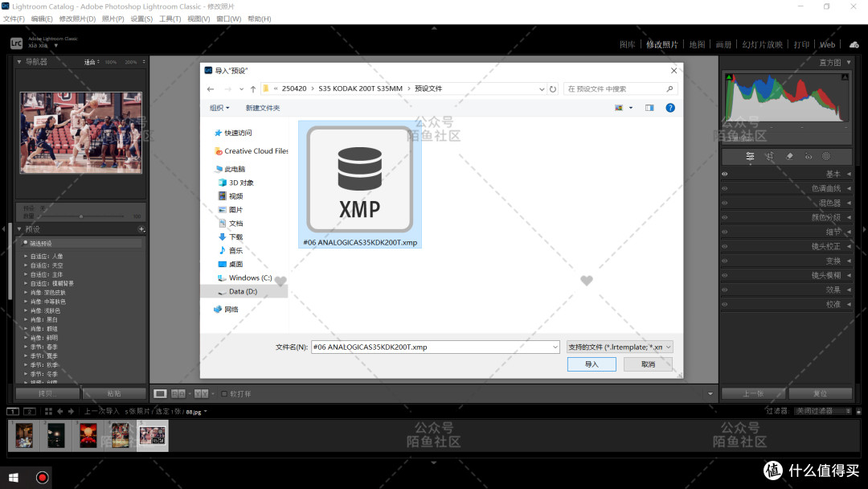This screenshot has height=489, width=868.
Task: Select the loupe view icon in toolbar
Action: point(160,394)
